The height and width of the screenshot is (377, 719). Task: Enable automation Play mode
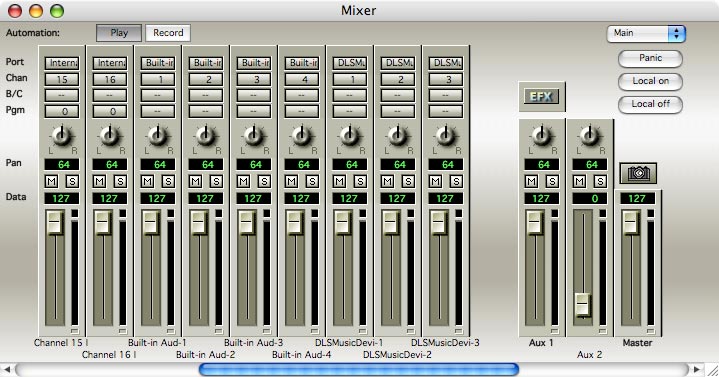(x=119, y=33)
